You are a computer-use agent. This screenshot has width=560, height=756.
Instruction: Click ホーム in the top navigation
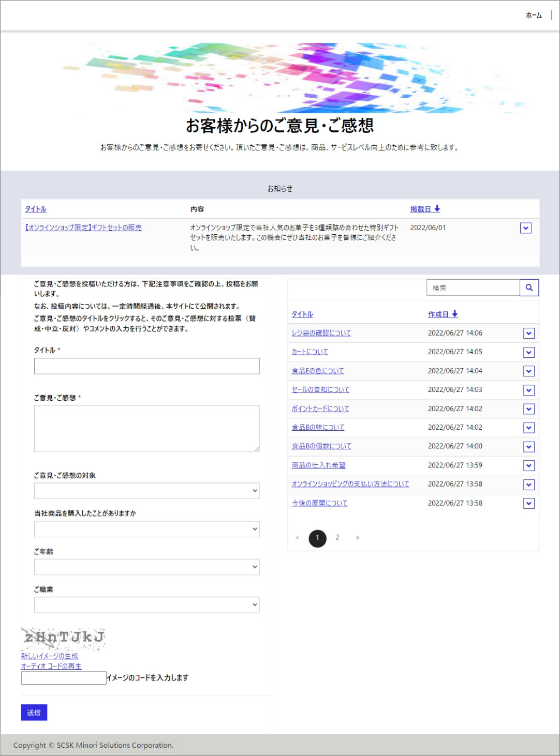(x=533, y=16)
